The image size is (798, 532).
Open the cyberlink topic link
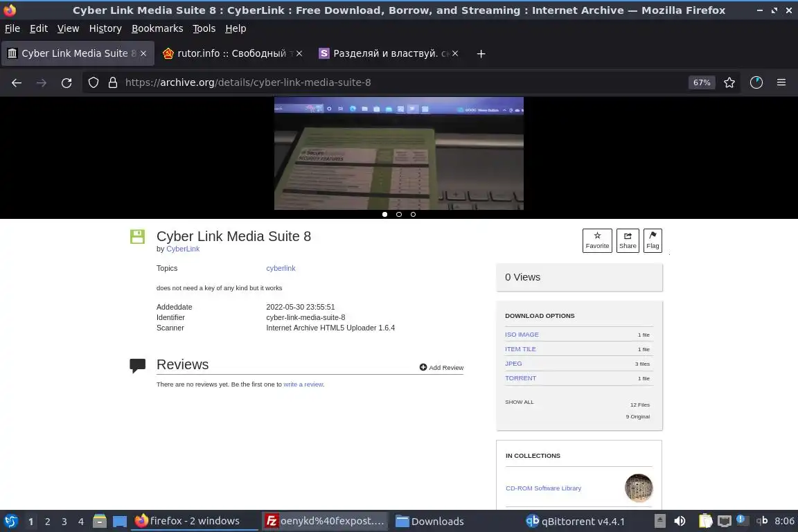(281, 268)
